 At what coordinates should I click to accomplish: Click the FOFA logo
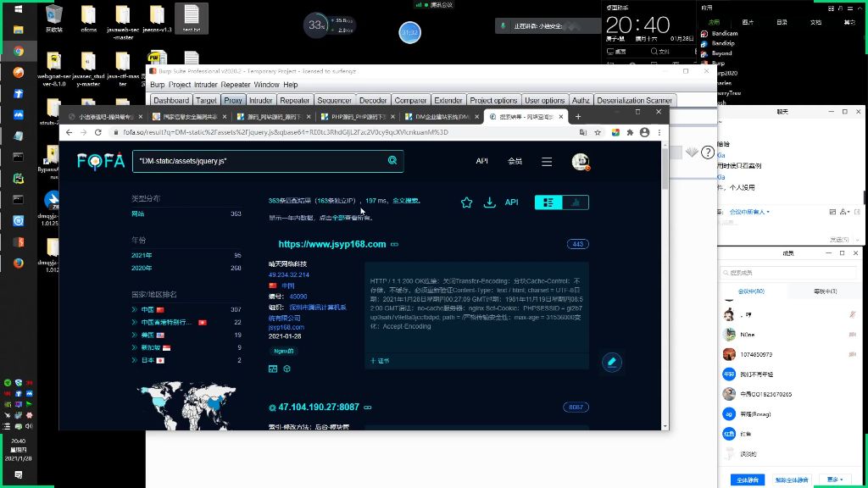(x=101, y=161)
